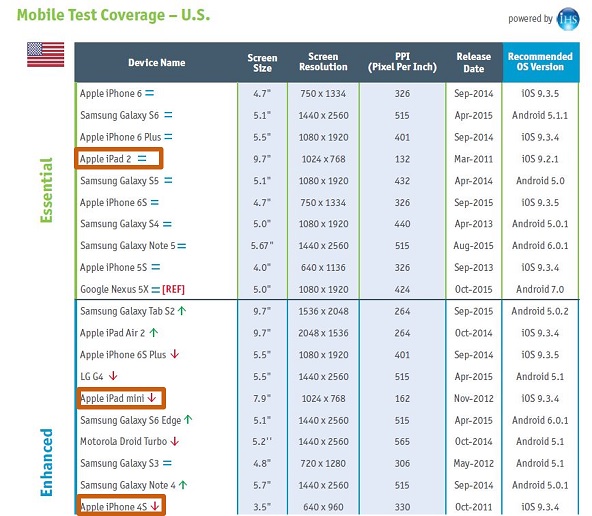Select the highlighted Apple iPad mini box
This screenshot has height=516, width=592.
pos(121,398)
